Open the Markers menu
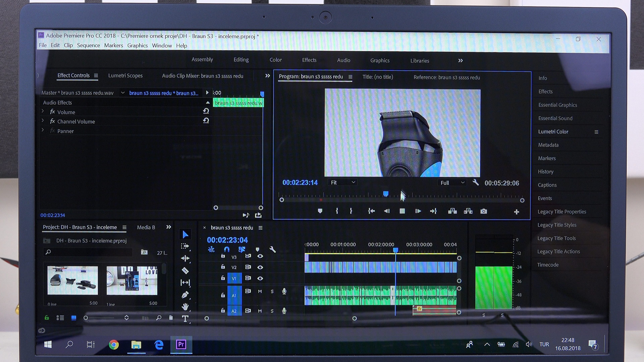 click(x=114, y=45)
